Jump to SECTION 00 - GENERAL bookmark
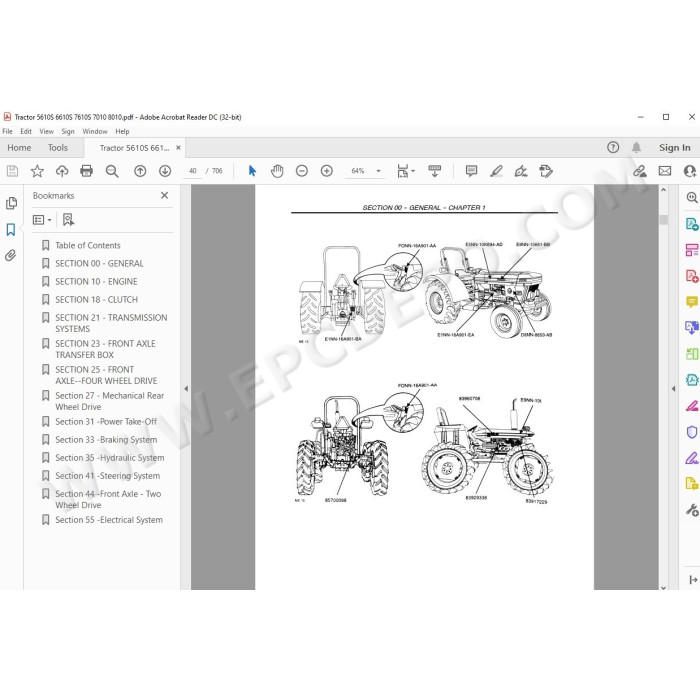700x700 pixels. (x=99, y=263)
